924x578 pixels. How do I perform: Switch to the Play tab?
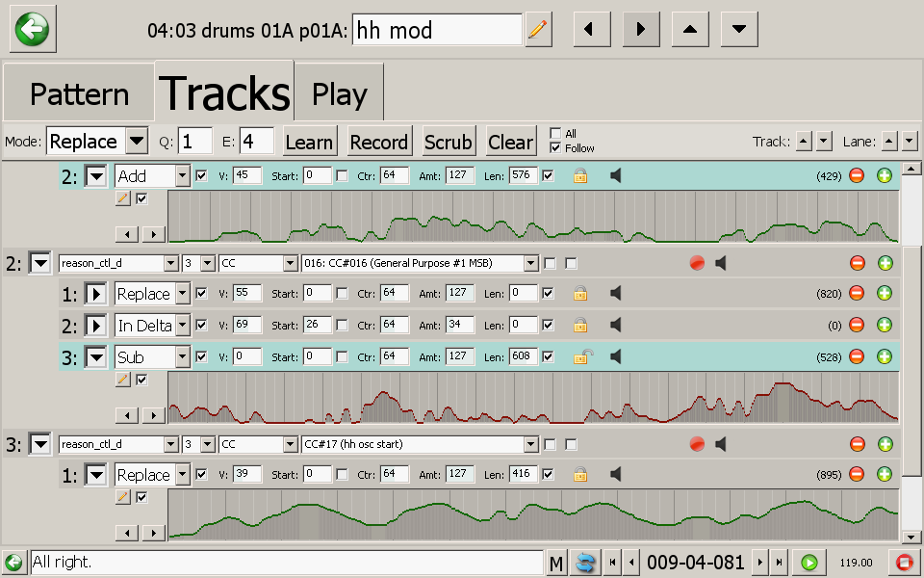(339, 94)
